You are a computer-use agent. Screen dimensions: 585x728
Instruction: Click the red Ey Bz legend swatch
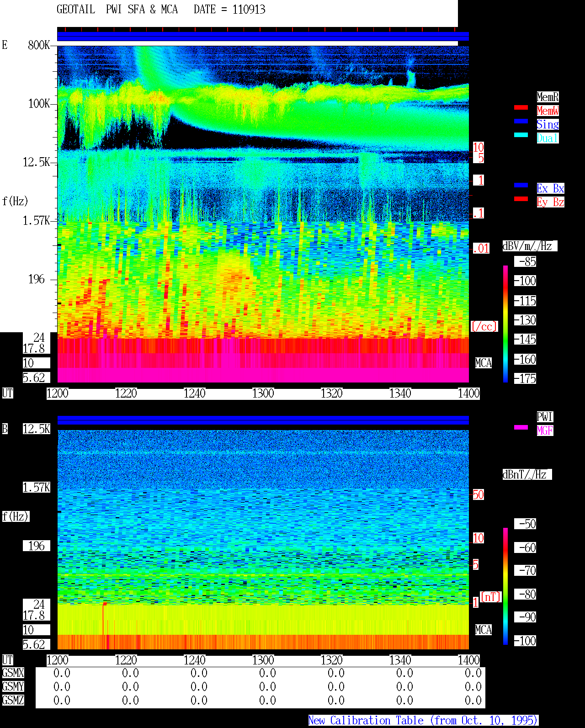point(521,199)
